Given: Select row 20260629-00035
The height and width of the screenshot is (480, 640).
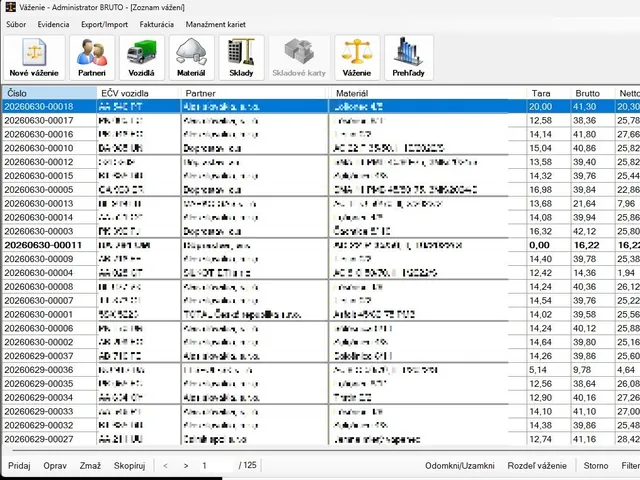Looking at the screenshot, I should coord(321,384).
